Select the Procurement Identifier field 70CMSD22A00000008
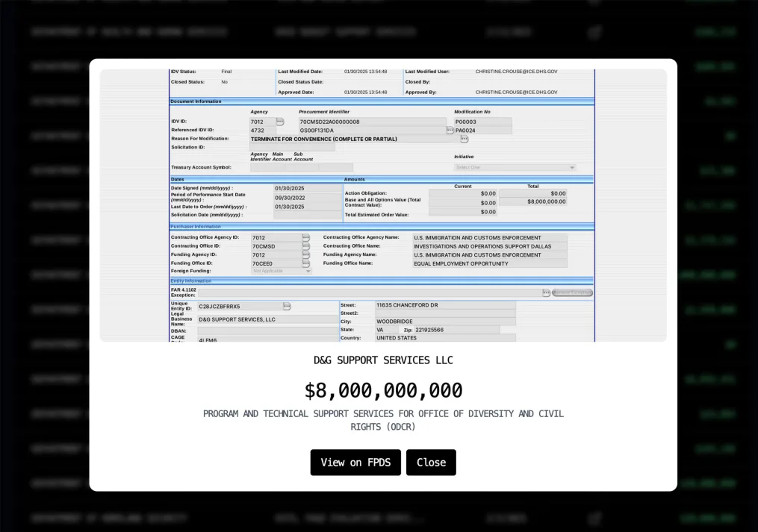758x532 pixels. [371, 122]
